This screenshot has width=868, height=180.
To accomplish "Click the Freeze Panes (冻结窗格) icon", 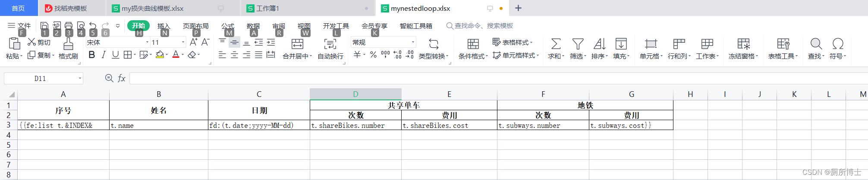I will pyautogui.click(x=744, y=43).
